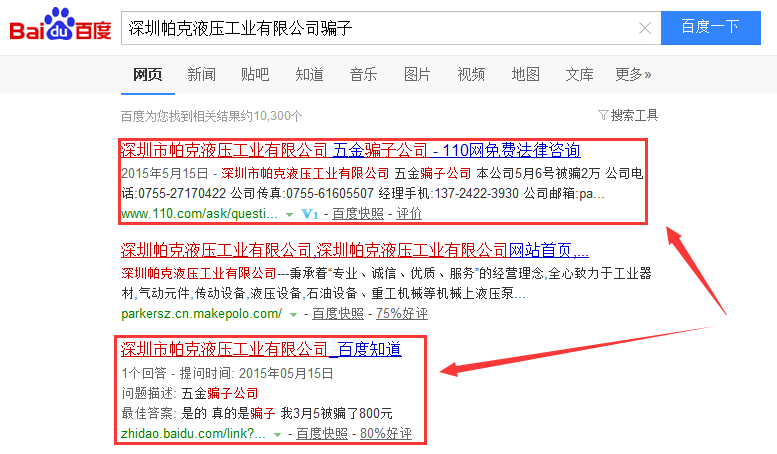
Task: Open the 文库 tab
Action: [579, 74]
